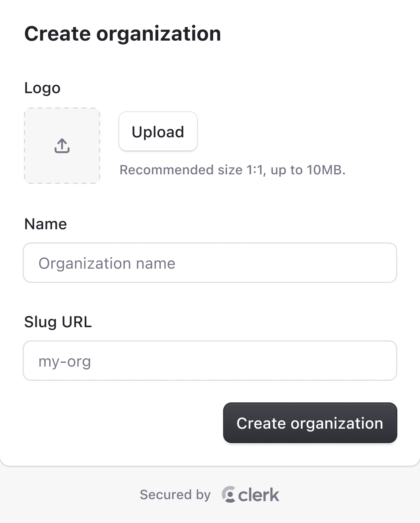Click the Name field label
Viewport: 420px width, 523px height.
(x=45, y=224)
